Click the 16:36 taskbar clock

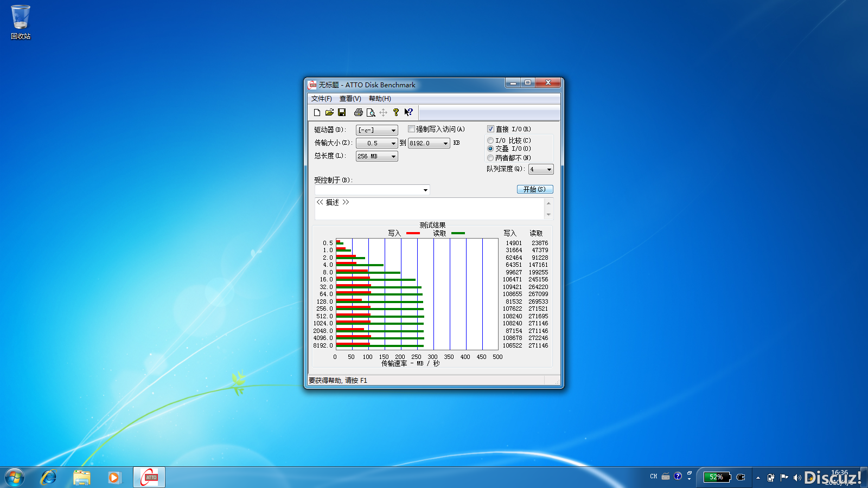click(839, 473)
